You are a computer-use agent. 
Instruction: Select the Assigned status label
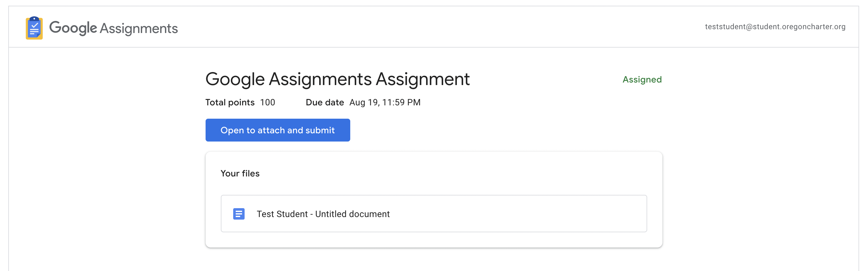click(641, 79)
